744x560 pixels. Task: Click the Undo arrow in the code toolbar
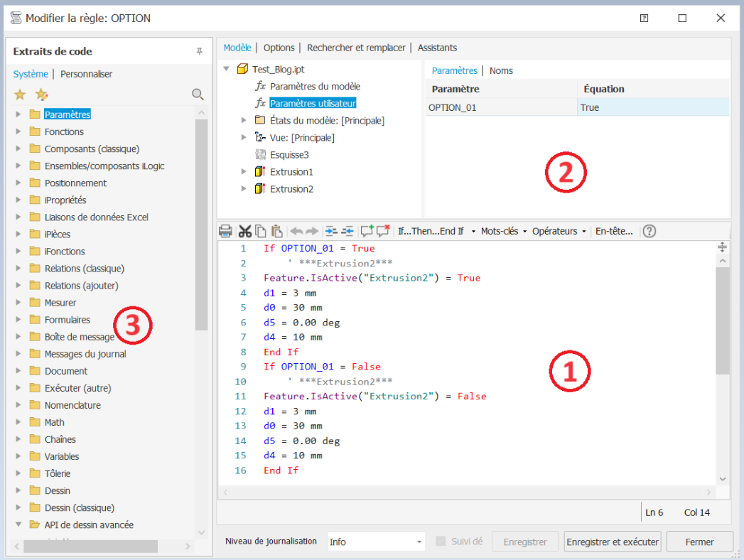click(296, 231)
